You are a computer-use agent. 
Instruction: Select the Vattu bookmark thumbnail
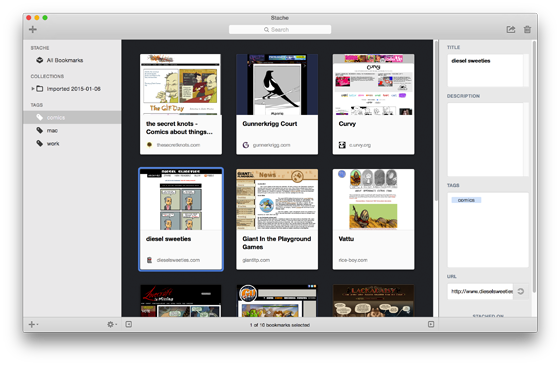[x=373, y=199]
